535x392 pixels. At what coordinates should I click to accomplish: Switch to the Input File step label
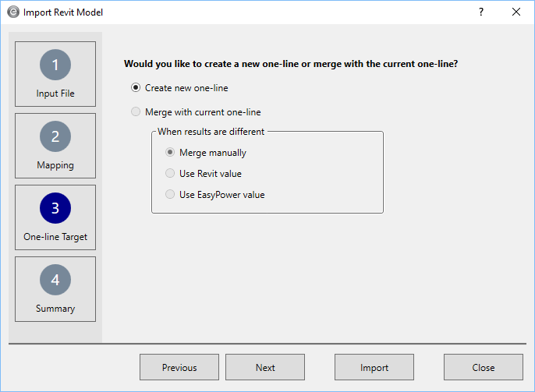coord(55,94)
